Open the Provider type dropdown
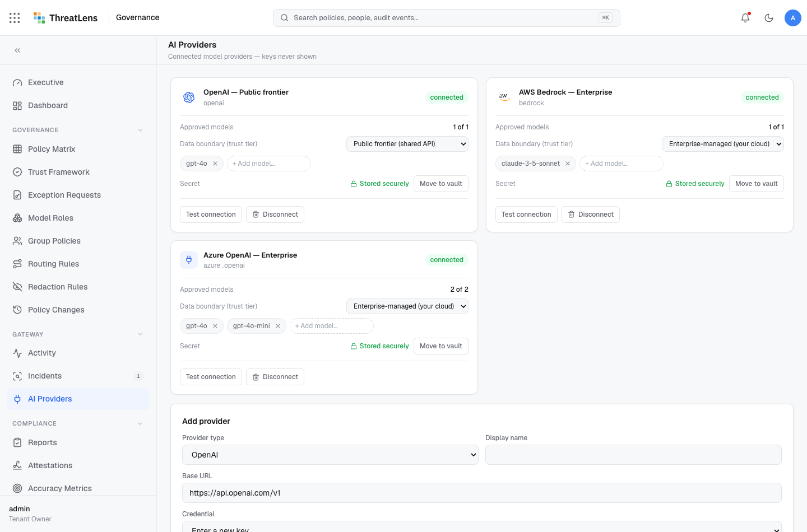 330,455
